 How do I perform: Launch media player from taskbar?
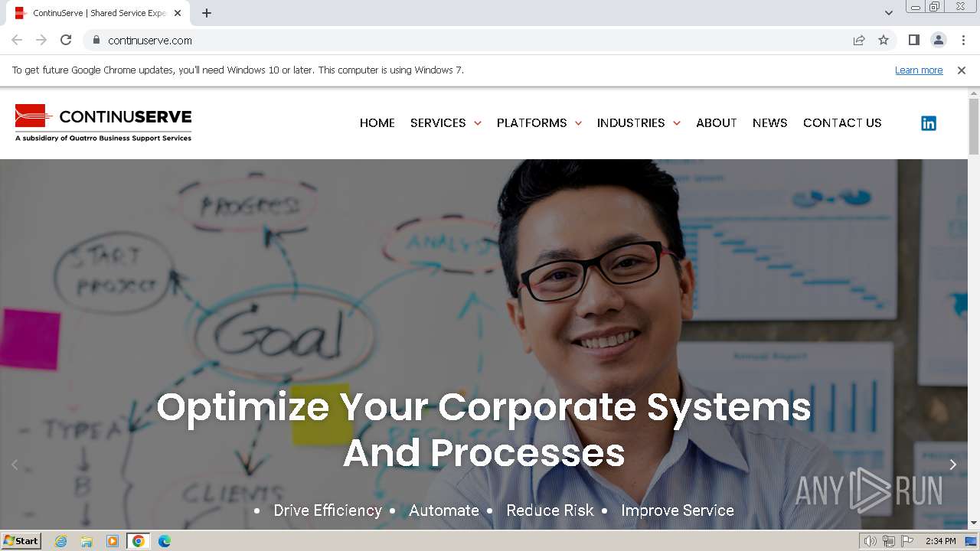click(113, 541)
